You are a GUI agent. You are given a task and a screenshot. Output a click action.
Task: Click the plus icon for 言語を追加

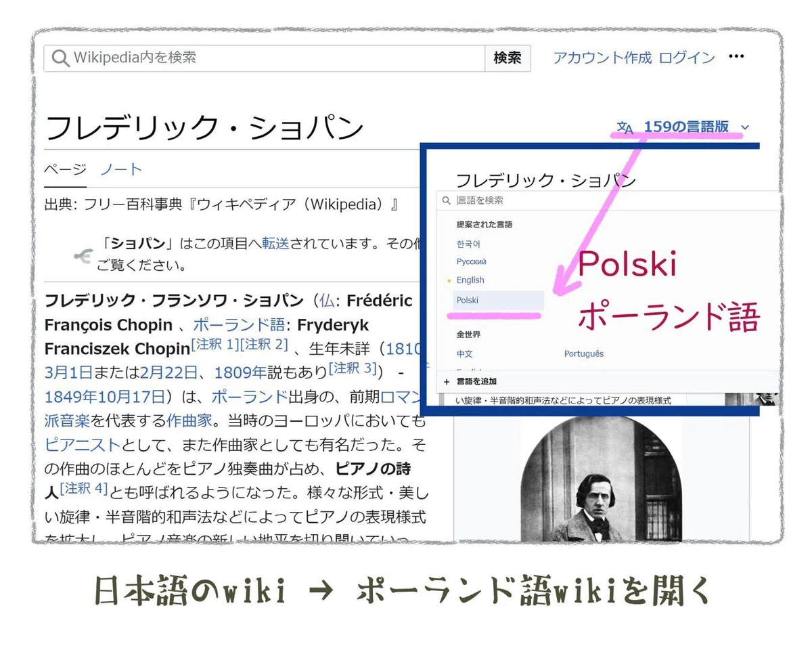(x=447, y=382)
